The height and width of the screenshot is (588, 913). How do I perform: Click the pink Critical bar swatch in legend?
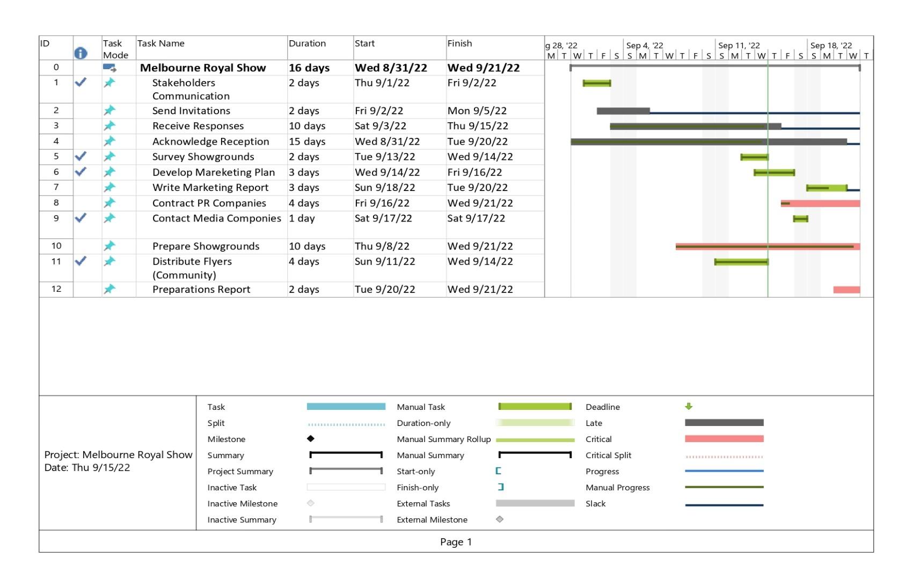click(724, 439)
